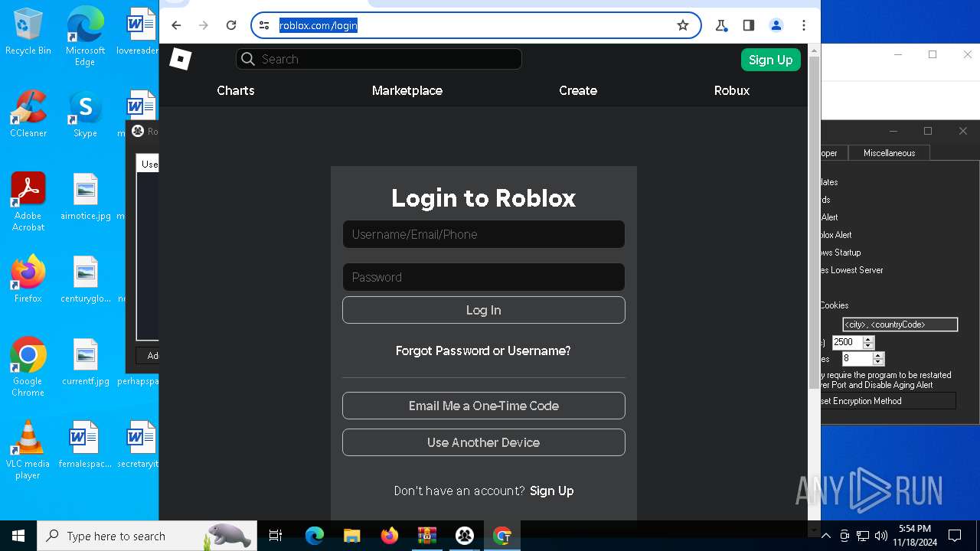Click the Log In button

484,310
